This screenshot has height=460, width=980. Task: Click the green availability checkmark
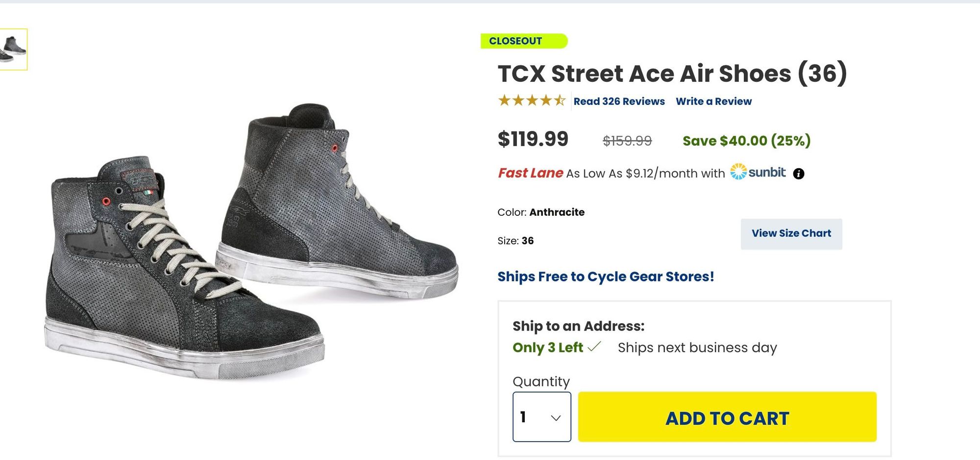[x=594, y=347]
